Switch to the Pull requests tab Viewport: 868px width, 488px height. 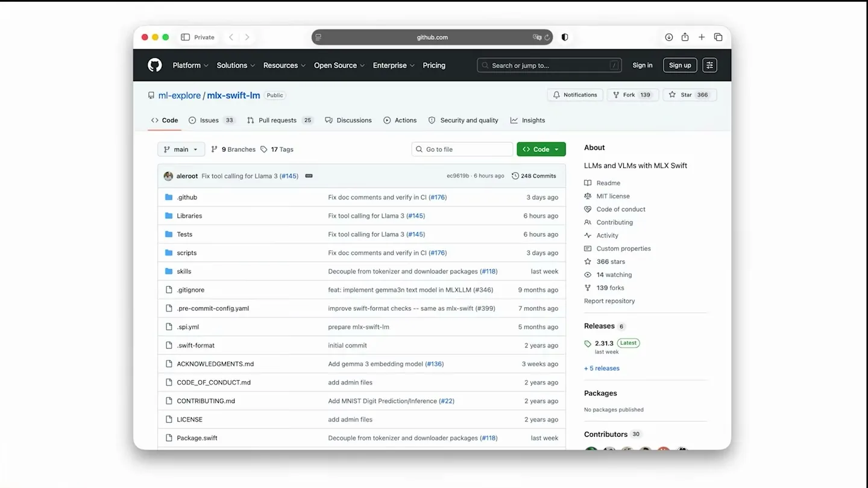[x=280, y=120]
